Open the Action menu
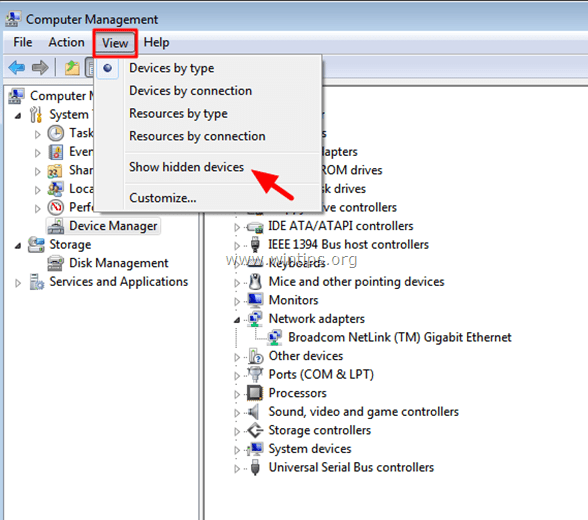Viewport: 588px width, 520px height. pos(66,42)
